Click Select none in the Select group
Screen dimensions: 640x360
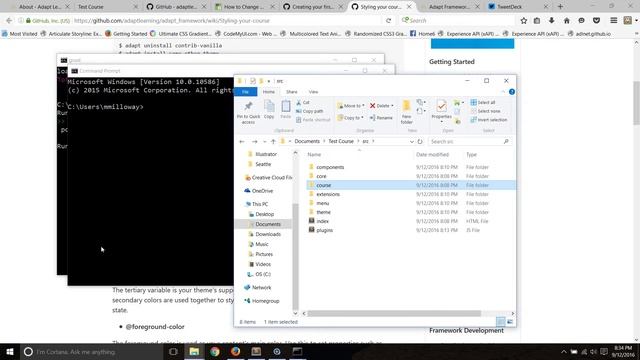click(x=485, y=111)
